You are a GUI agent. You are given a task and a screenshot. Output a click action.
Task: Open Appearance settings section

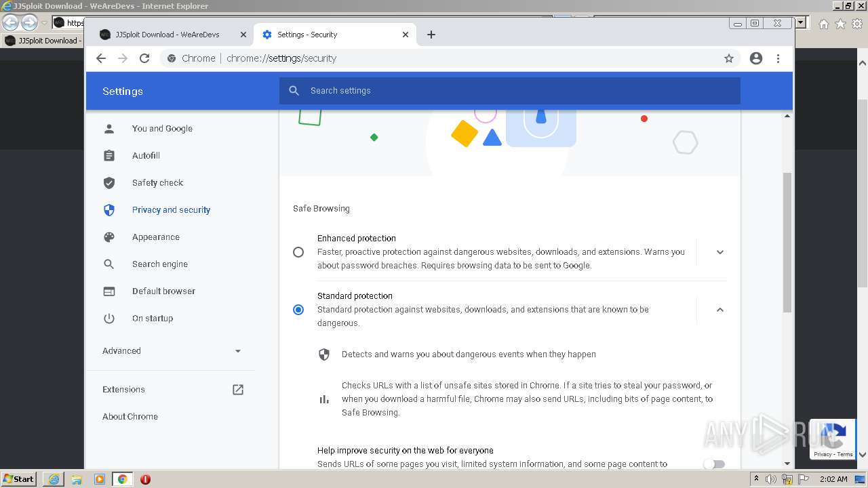[x=156, y=237]
